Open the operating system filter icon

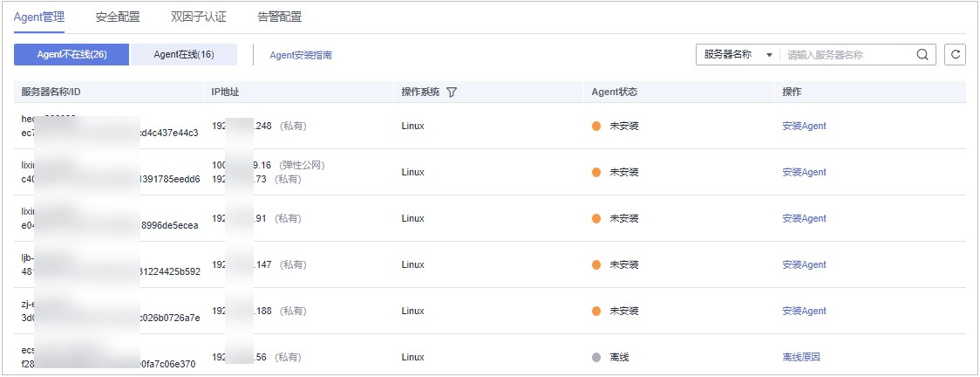pyautogui.click(x=452, y=92)
